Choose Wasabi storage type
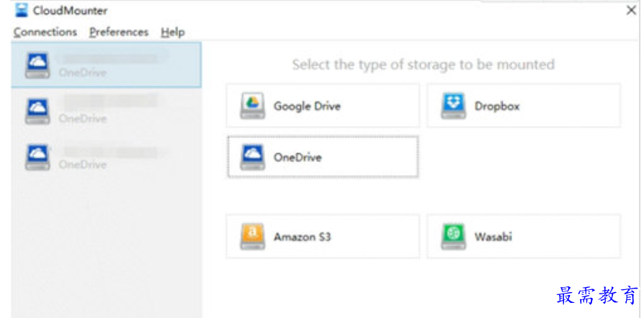This screenshot has width=644, height=318. [493, 237]
